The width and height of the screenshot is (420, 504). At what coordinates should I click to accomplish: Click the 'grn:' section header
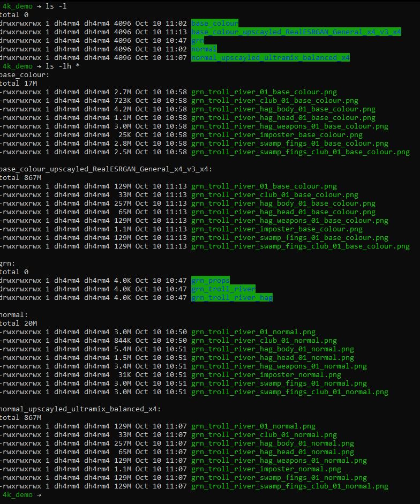coord(7,264)
